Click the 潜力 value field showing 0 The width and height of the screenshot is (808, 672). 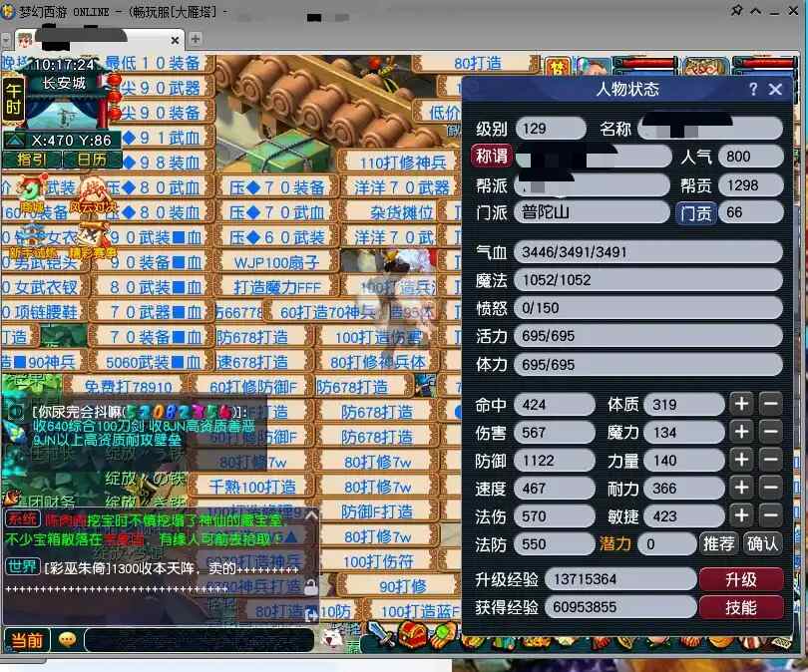[x=667, y=543]
